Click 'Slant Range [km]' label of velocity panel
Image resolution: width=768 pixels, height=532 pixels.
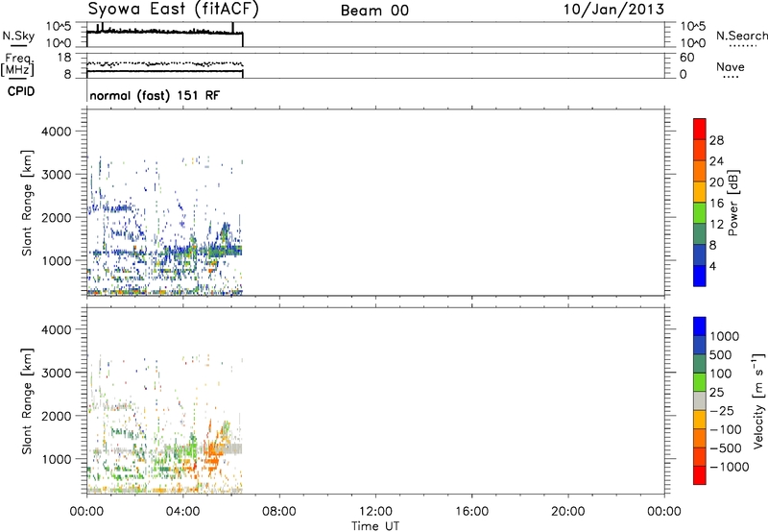click(x=28, y=401)
